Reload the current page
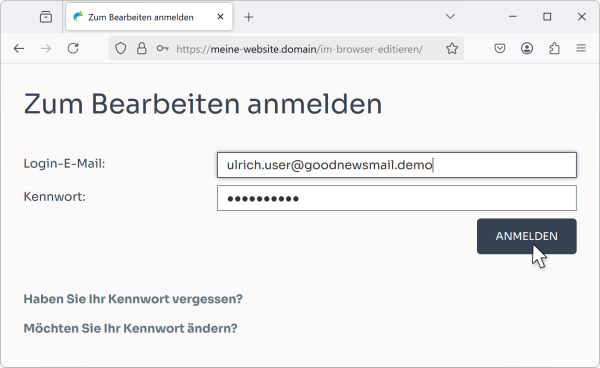Image resolution: width=600 pixels, height=368 pixels. (x=73, y=49)
